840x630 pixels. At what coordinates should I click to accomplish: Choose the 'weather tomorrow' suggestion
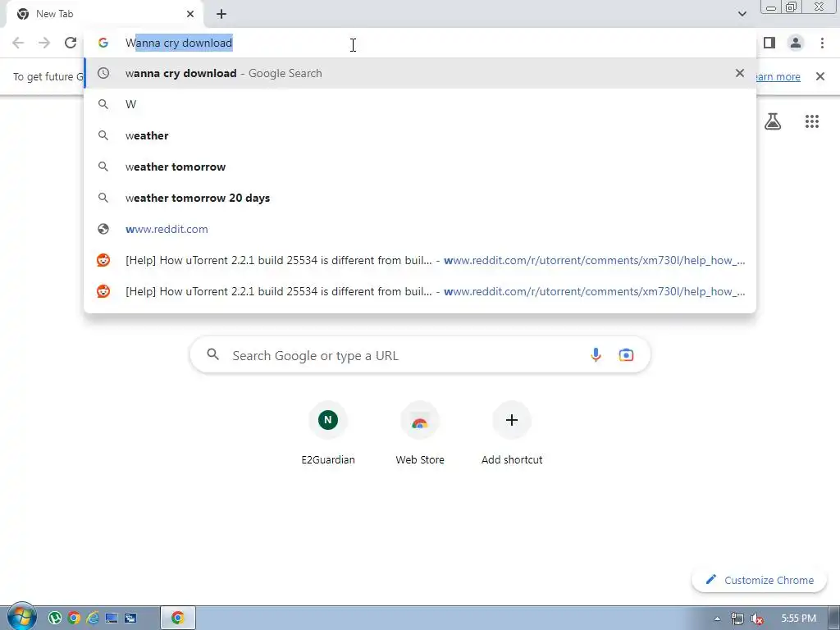[420, 167]
